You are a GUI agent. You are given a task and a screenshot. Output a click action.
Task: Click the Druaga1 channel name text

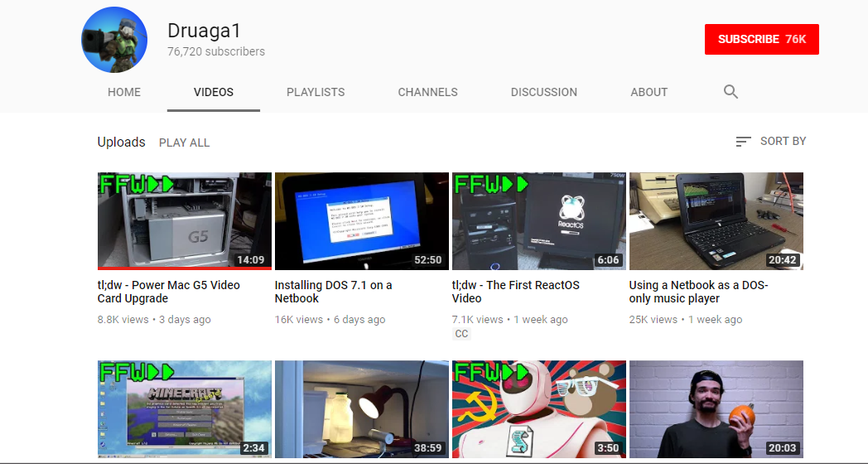coord(205,31)
